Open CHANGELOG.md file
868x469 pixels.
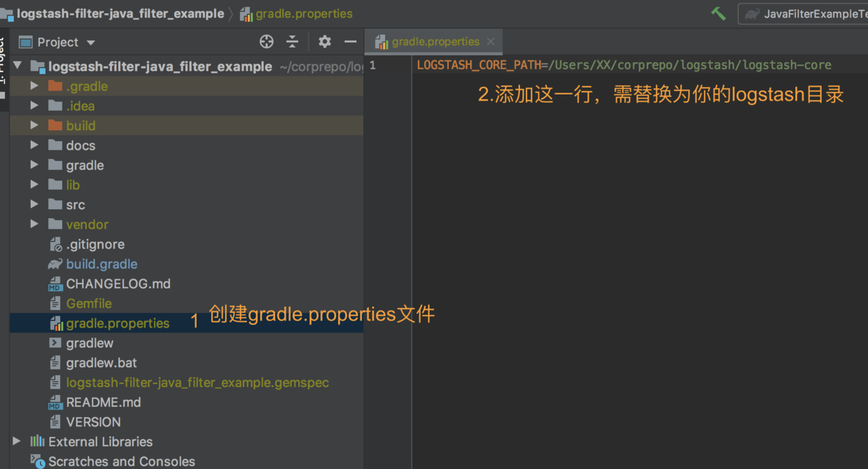point(118,283)
